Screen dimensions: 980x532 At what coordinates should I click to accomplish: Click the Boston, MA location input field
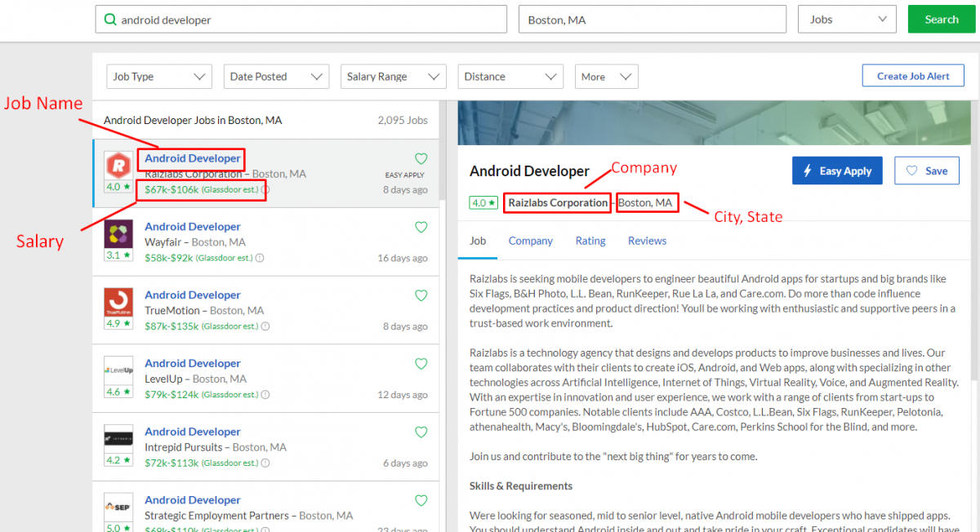(x=652, y=19)
